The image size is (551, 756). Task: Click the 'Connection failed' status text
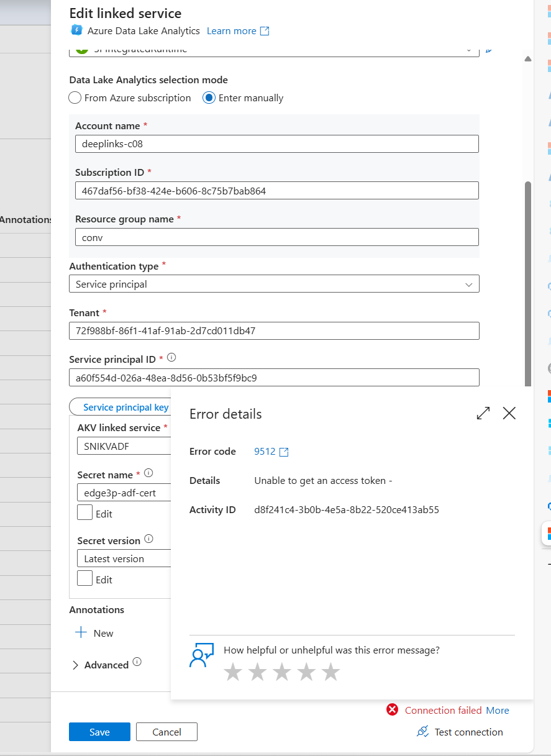(x=444, y=711)
